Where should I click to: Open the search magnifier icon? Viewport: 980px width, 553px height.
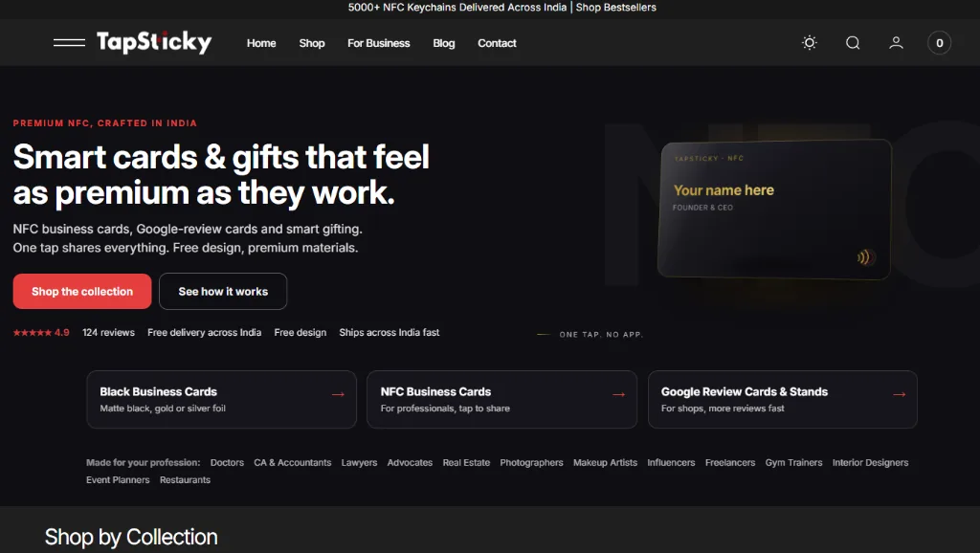click(x=853, y=42)
